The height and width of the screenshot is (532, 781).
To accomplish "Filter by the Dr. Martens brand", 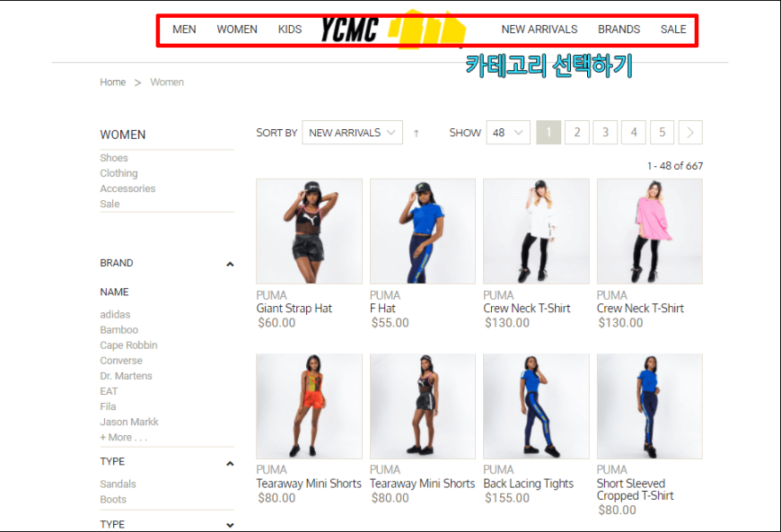I will [x=126, y=376].
